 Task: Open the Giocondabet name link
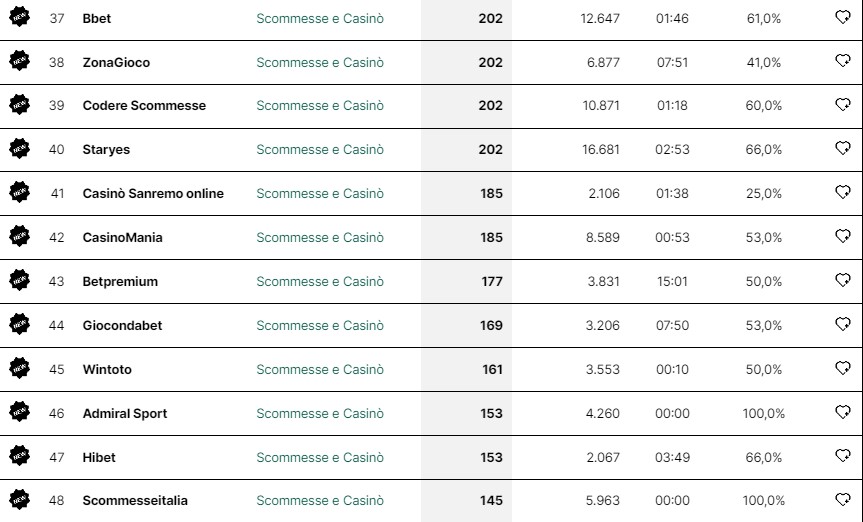(122, 325)
